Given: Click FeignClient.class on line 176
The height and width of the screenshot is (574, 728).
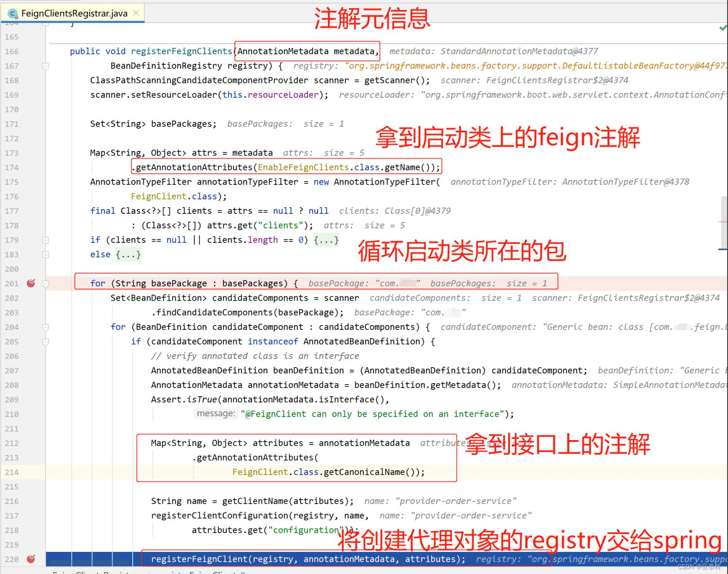Looking at the screenshot, I should point(174,196).
